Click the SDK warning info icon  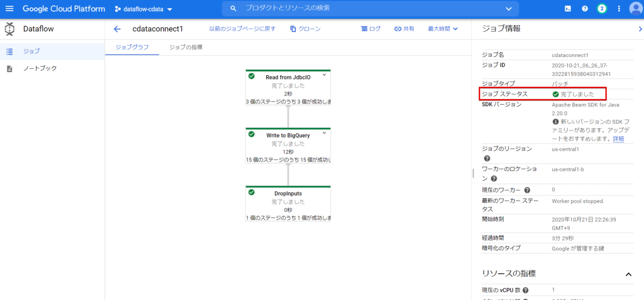(555, 121)
